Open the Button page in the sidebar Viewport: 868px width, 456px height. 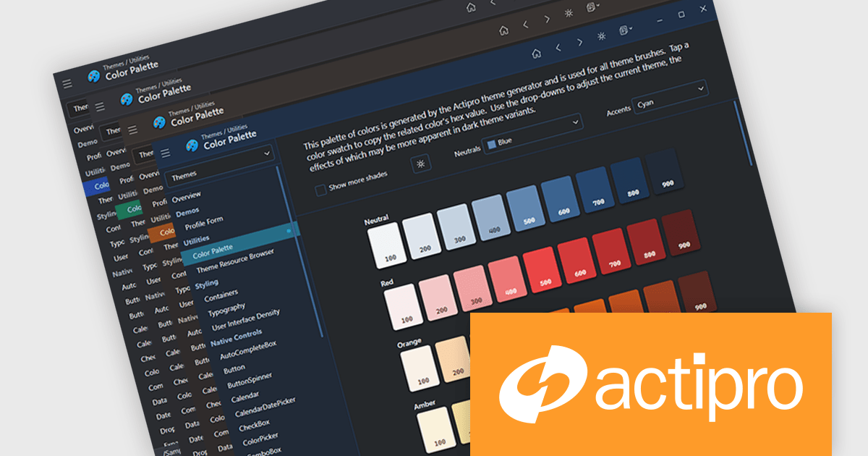point(234,370)
